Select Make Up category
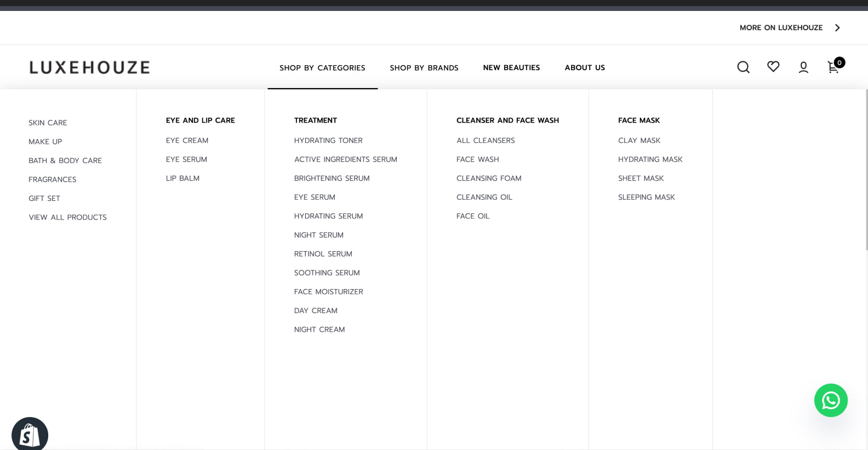This screenshot has height=450, width=868. 45,142
